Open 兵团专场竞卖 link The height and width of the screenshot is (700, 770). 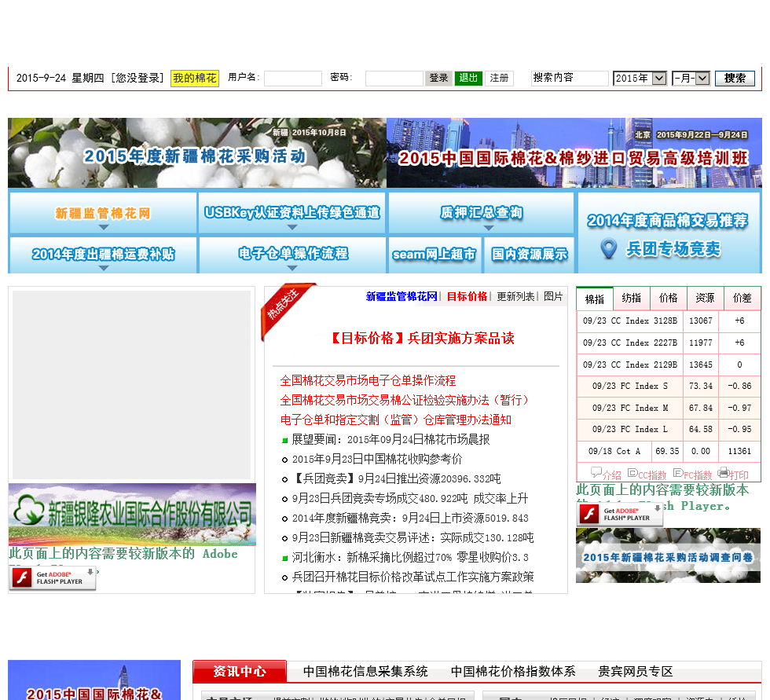tap(673, 249)
